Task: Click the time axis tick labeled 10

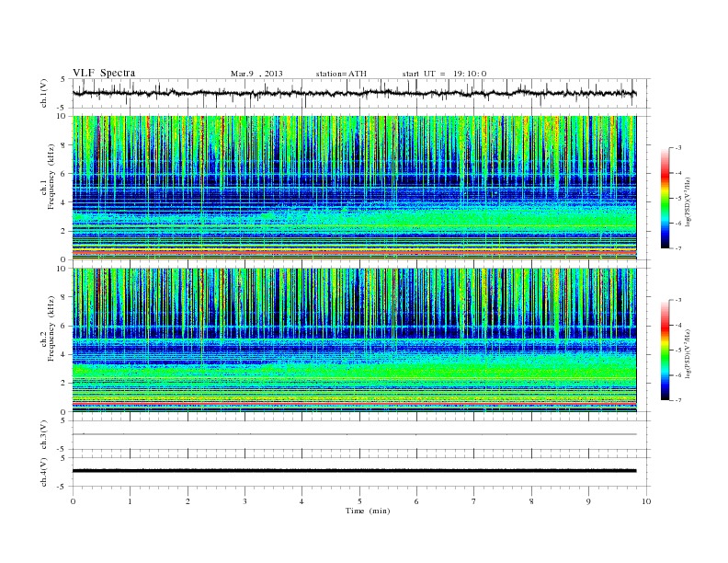Action: tap(646, 501)
